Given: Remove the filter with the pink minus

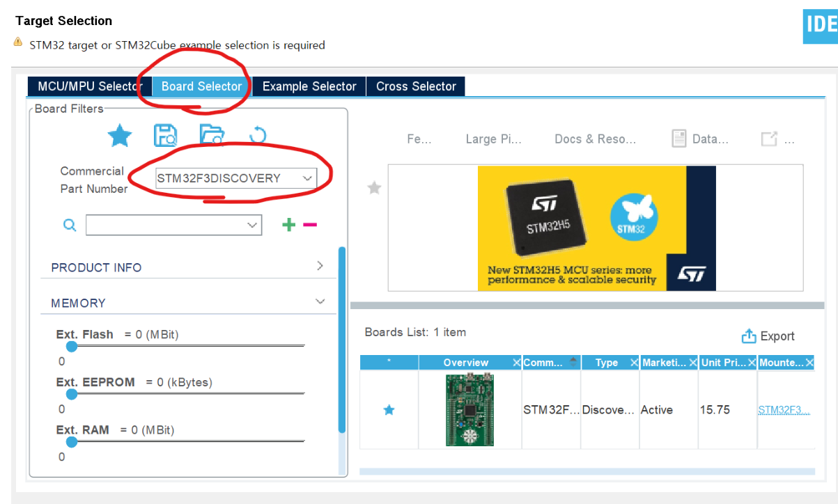Looking at the screenshot, I should [x=310, y=224].
